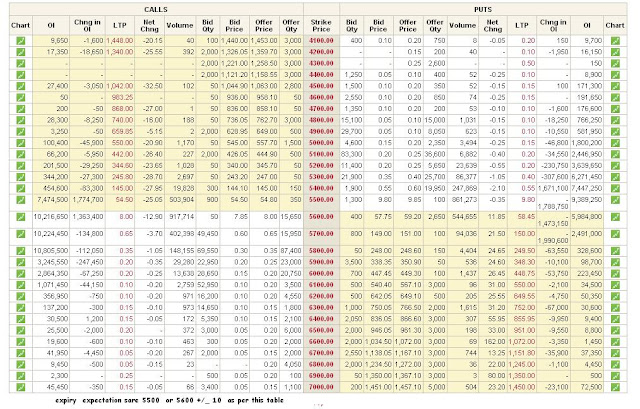
Task: Select the puts volume cell 861,273
Action: tap(462, 200)
